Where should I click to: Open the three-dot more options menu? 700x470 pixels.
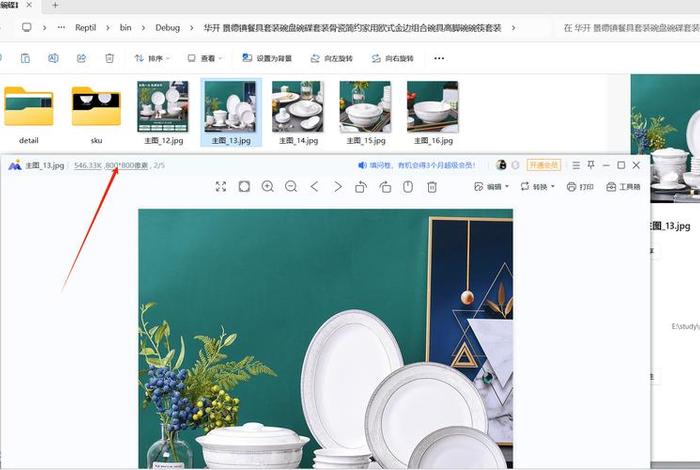tap(438, 59)
